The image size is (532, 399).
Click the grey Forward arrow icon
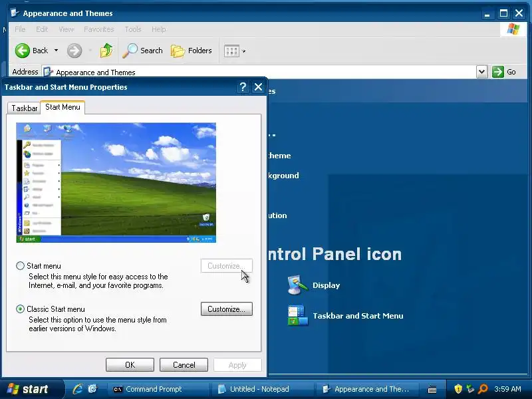click(74, 51)
